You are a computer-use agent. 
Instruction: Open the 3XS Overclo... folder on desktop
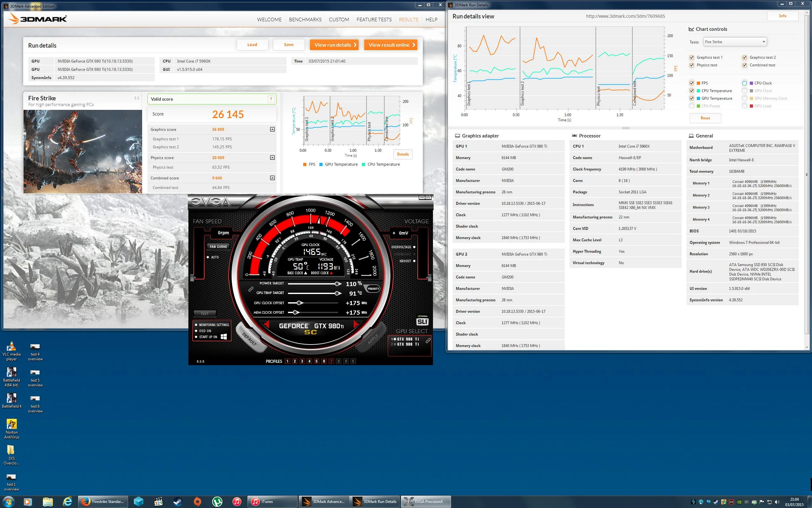click(11, 455)
